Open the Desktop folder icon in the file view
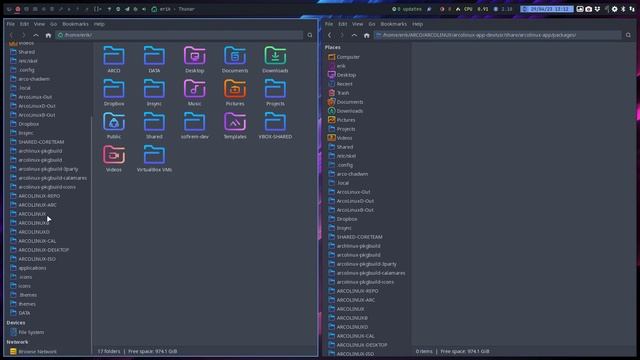640x360 pixels. pyautogui.click(x=195, y=59)
